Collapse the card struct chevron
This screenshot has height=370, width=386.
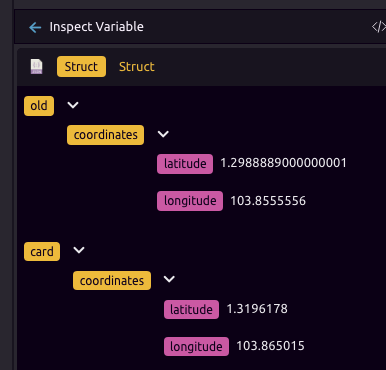point(79,250)
